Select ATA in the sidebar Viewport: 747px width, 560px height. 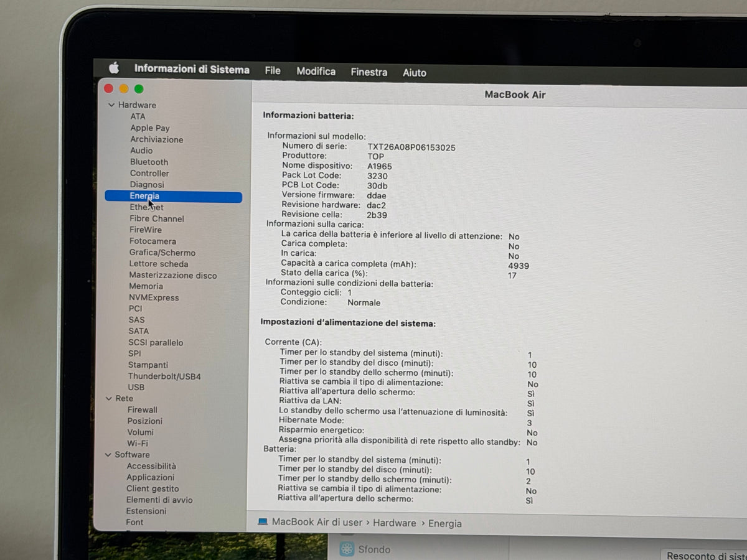(x=138, y=116)
